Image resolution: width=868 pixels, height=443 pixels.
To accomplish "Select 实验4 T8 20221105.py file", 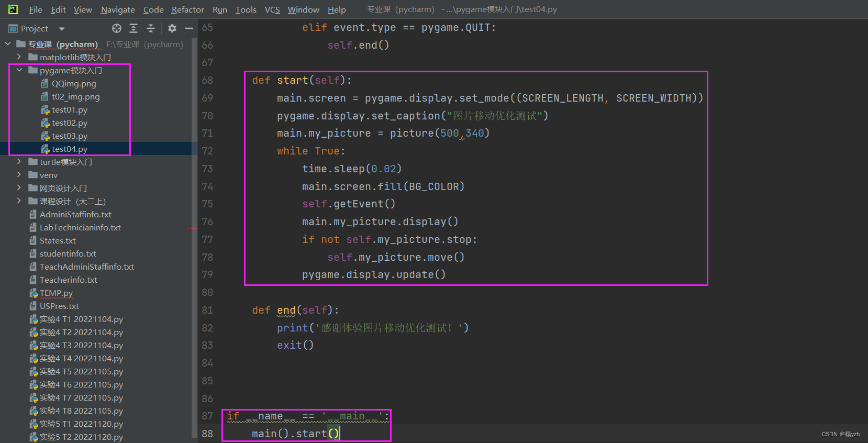I will coord(81,411).
